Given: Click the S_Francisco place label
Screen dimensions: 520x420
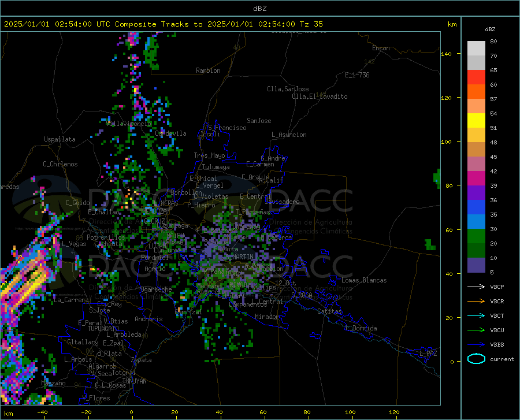Looking at the screenshot, I should point(227,128).
